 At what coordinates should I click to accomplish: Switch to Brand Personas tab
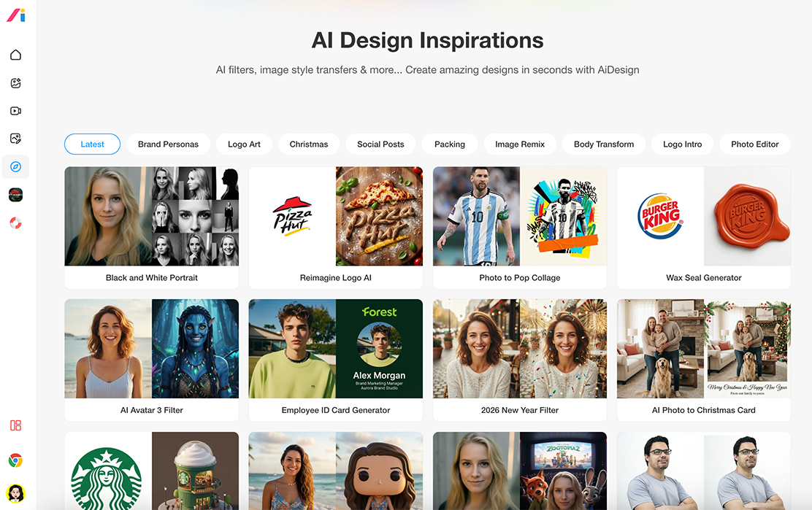coord(168,144)
